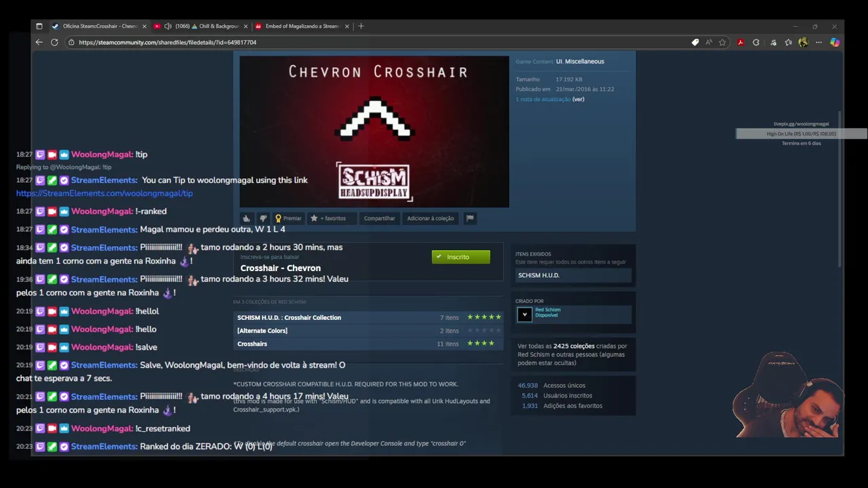The height and width of the screenshot is (488, 868).
Task: Click five-star rating of Crosshair Collection
Action: [x=484, y=317]
